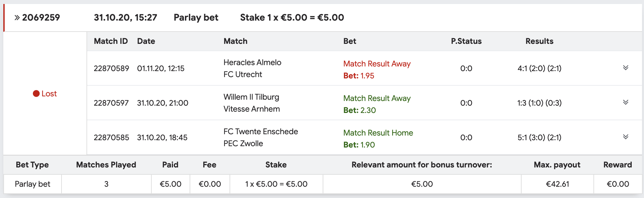Image resolution: width=644 pixels, height=198 pixels.
Task: Click the Date column header
Action: (146, 41)
